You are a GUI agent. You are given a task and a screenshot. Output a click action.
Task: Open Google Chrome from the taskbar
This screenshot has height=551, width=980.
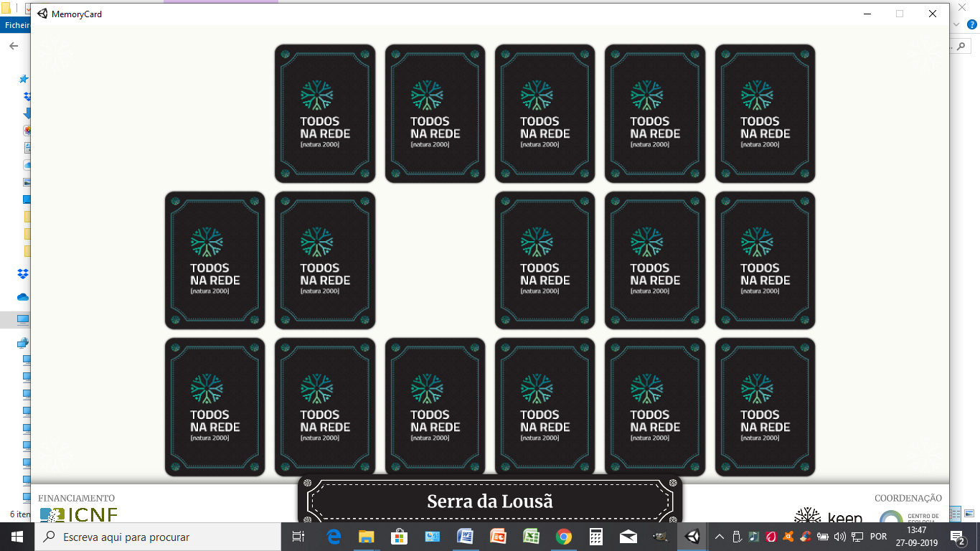point(564,537)
